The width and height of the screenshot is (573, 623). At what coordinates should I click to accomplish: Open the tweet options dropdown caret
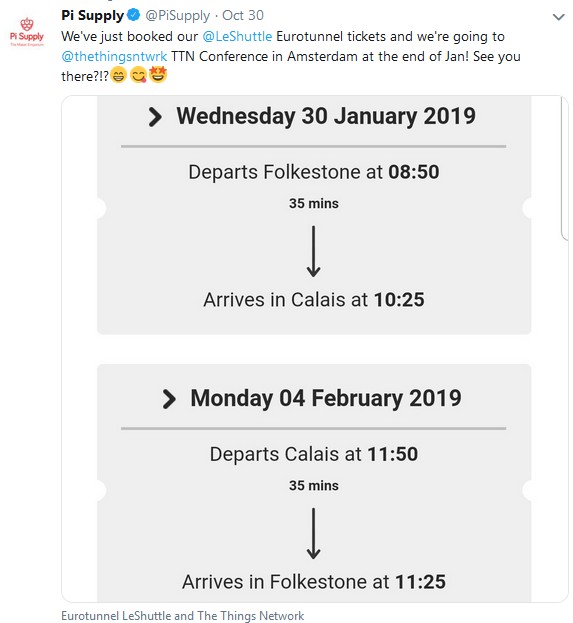[559, 17]
